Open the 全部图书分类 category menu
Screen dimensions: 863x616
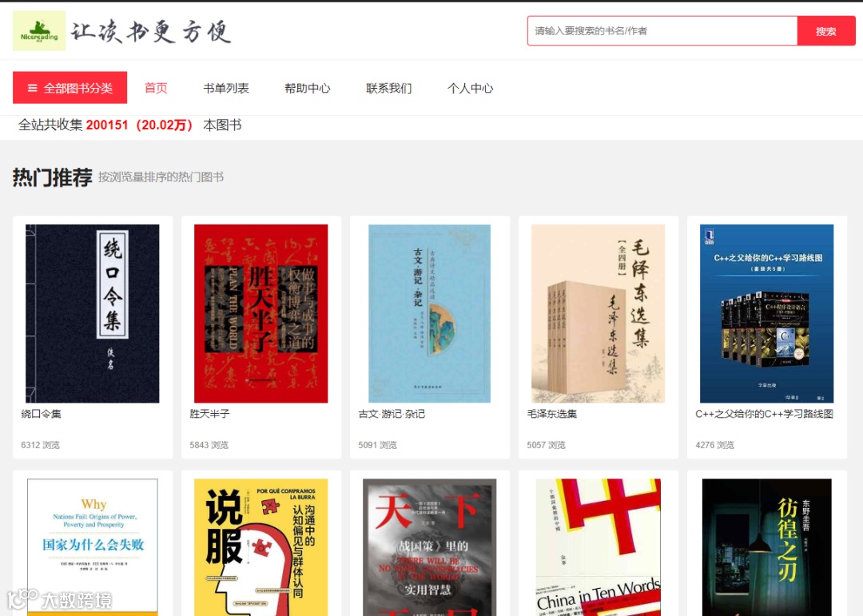pos(70,88)
